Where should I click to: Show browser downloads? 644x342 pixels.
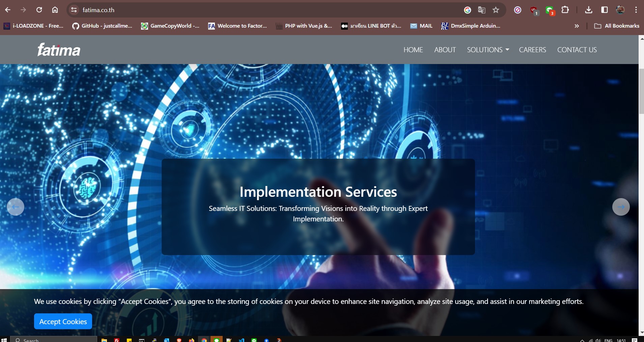pyautogui.click(x=589, y=10)
